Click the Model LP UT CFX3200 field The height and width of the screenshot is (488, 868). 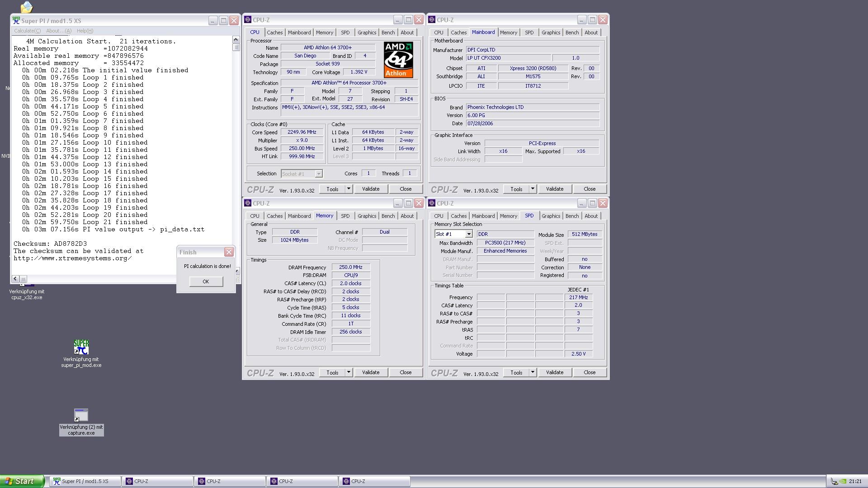pyautogui.click(x=509, y=58)
